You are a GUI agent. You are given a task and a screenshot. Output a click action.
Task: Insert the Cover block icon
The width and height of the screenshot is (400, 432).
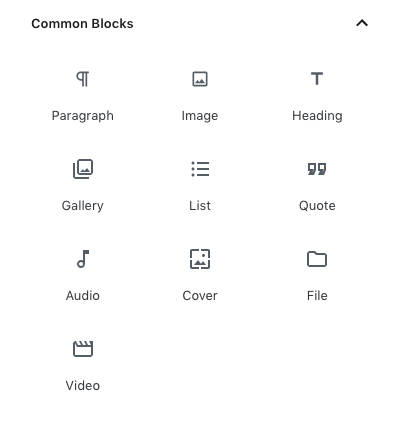(200, 259)
